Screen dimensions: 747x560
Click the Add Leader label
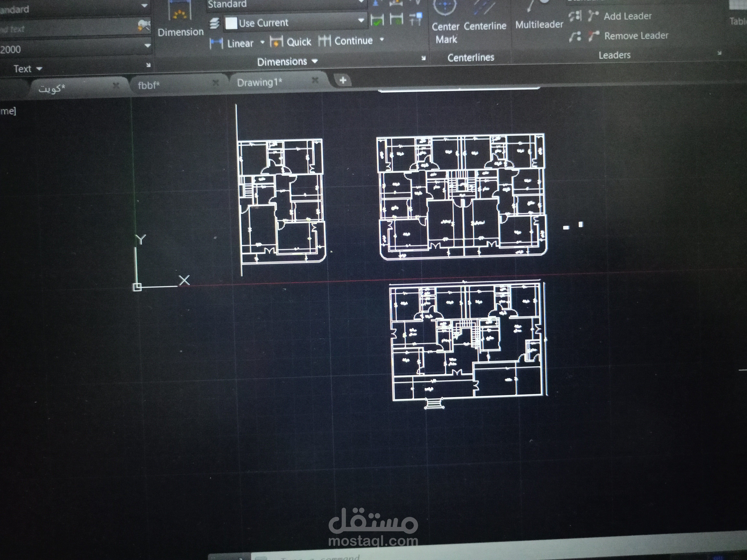coord(627,16)
